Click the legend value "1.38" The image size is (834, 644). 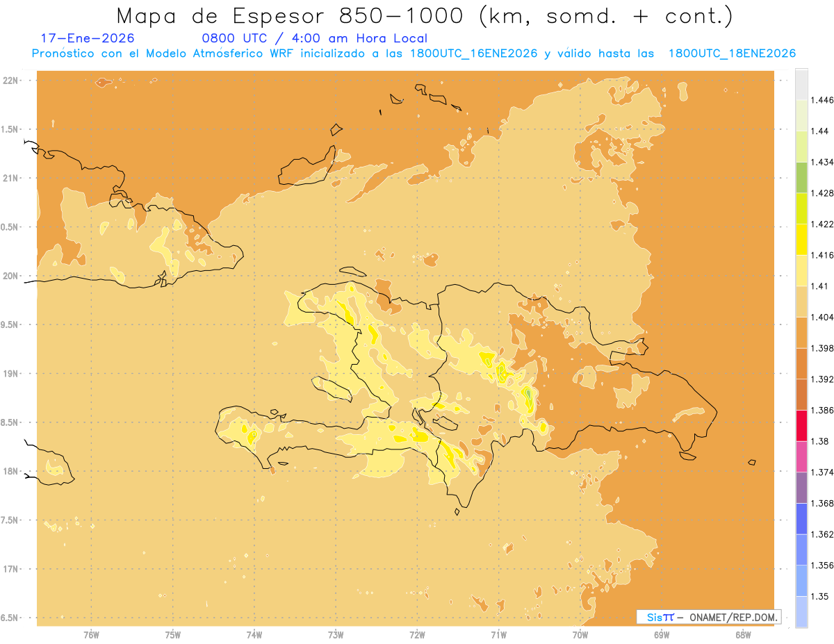[x=820, y=442]
